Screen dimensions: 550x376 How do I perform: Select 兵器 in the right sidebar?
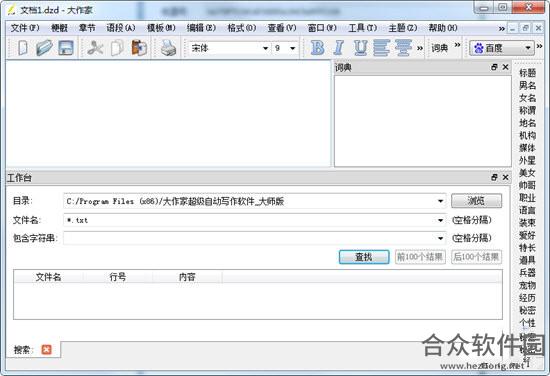coord(527,273)
